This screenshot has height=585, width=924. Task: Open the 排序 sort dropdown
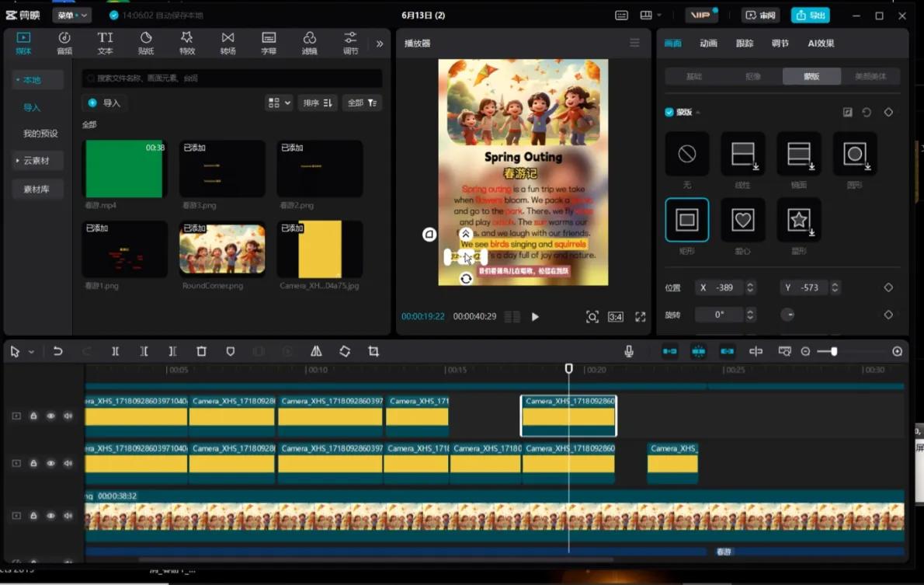(317, 103)
